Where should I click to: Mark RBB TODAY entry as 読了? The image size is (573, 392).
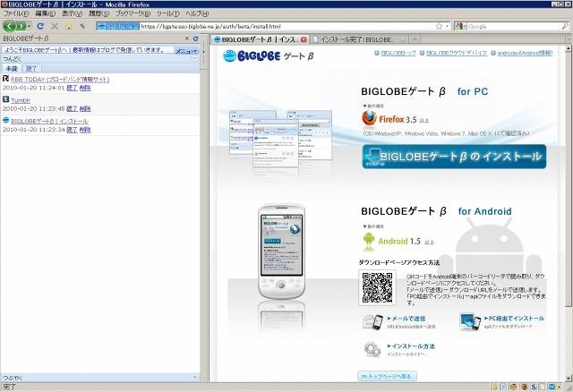click(x=72, y=88)
